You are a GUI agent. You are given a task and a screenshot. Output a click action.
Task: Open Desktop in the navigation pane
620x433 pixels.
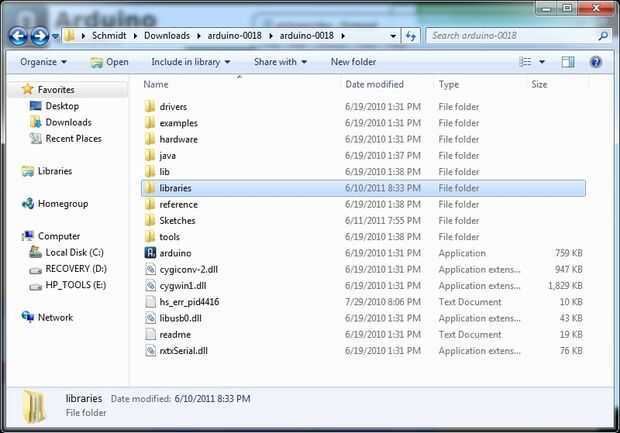(x=62, y=106)
